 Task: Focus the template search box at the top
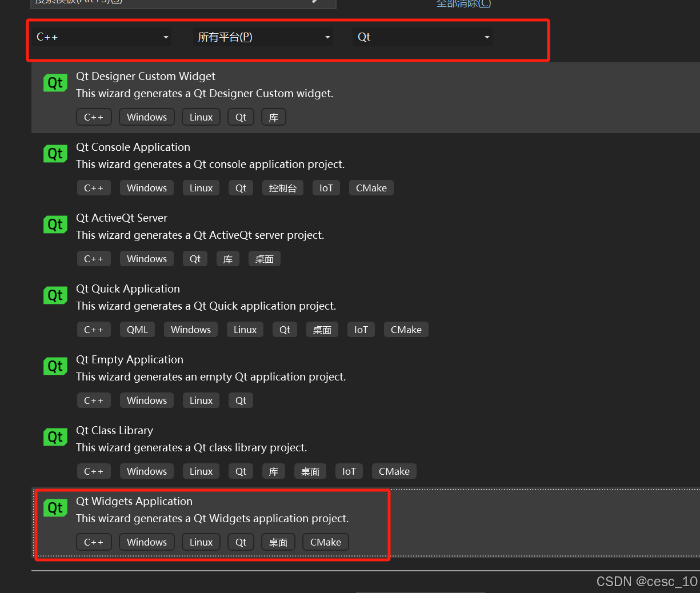tap(183, 3)
